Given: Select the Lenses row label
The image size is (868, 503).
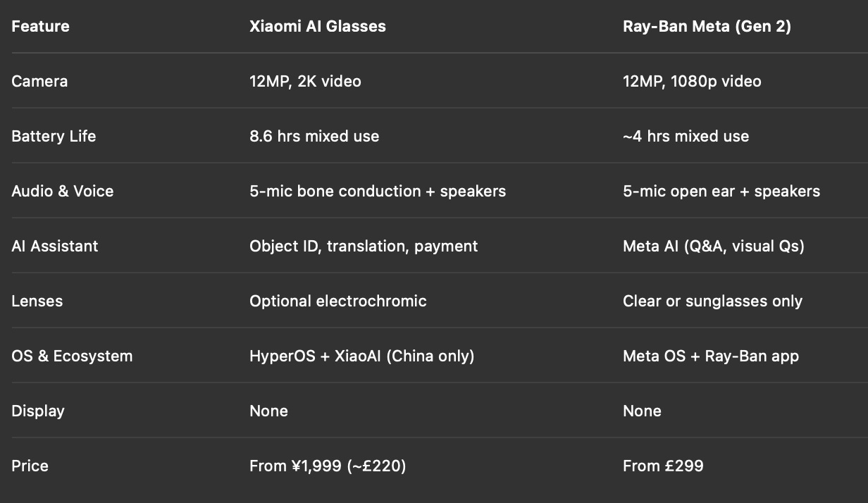Looking at the screenshot, I should (37, 302).
